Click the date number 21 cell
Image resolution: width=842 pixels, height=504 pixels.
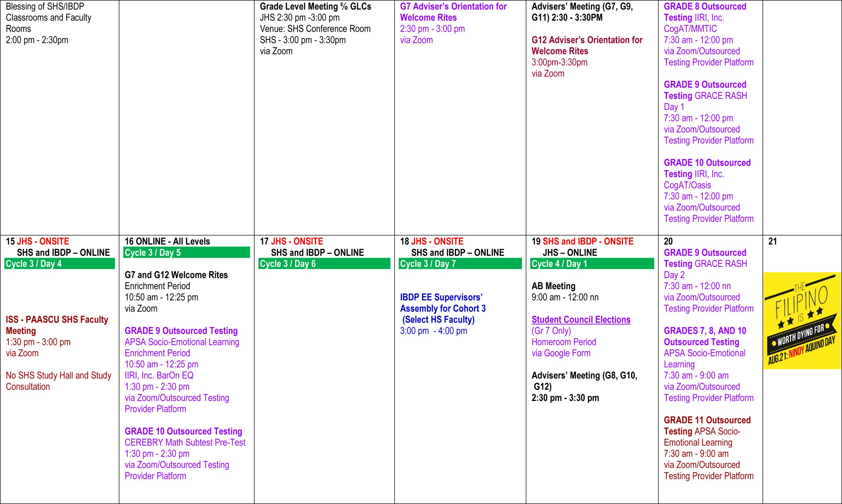pyautogui.click(x=772, y=241)
